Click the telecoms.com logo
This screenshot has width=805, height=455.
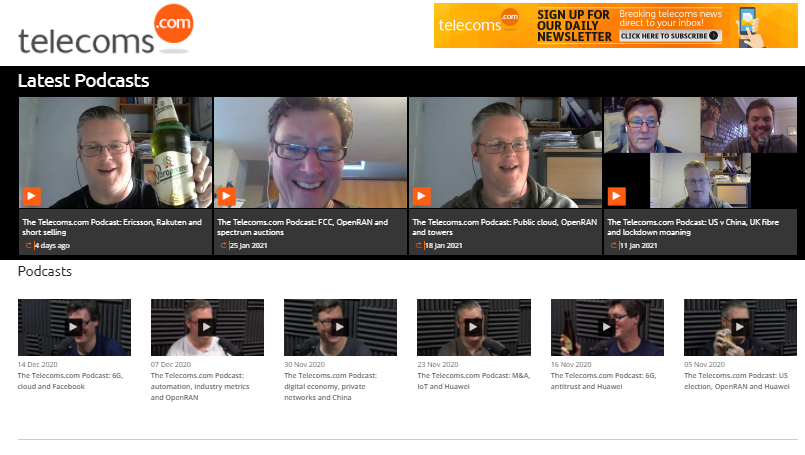coord(105,30)
